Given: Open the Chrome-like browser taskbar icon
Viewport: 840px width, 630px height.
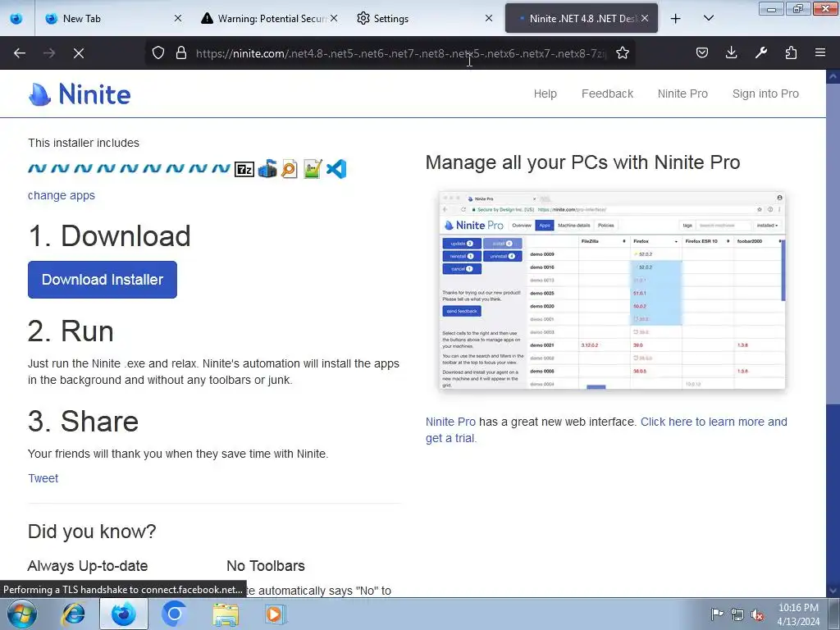Looking at the screenshot, I should coord(174,614).
